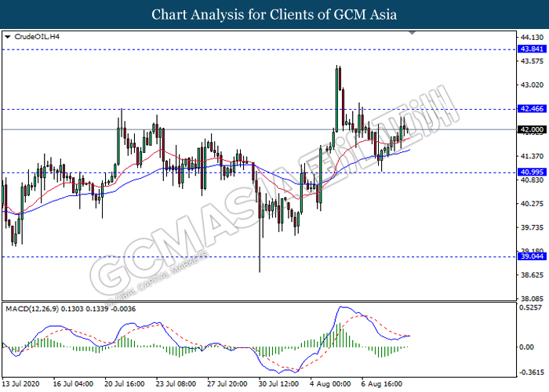The image size is (549, 392).
Task: Click the dropdown triangle beside CrudeOIL.H4
Action: tap(7, 37)
